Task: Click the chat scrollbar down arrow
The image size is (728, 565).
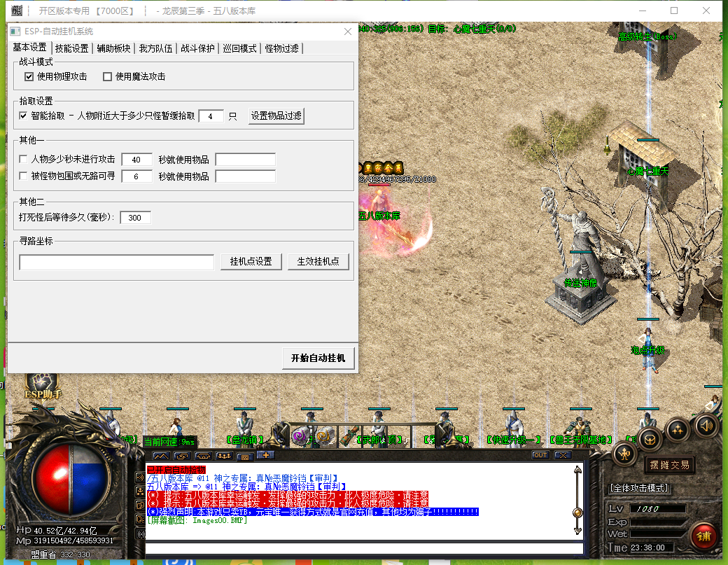Action: pyautogui.click(x=577, y=530)
